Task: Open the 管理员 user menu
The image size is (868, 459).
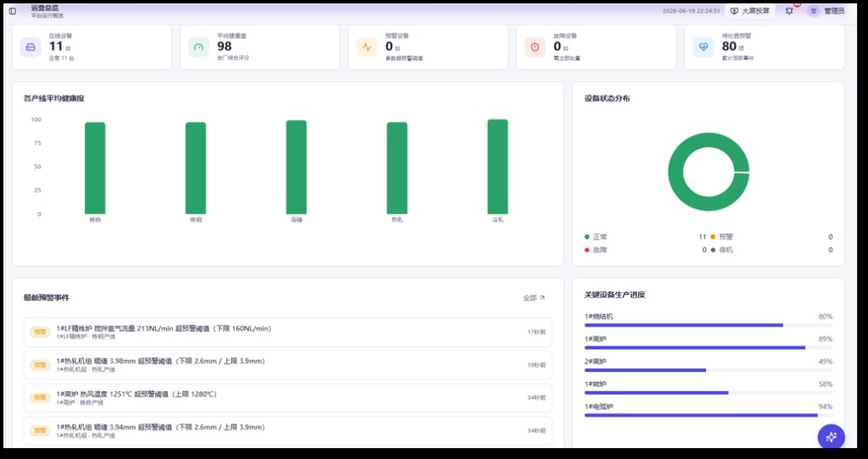Action: (826, 11)
